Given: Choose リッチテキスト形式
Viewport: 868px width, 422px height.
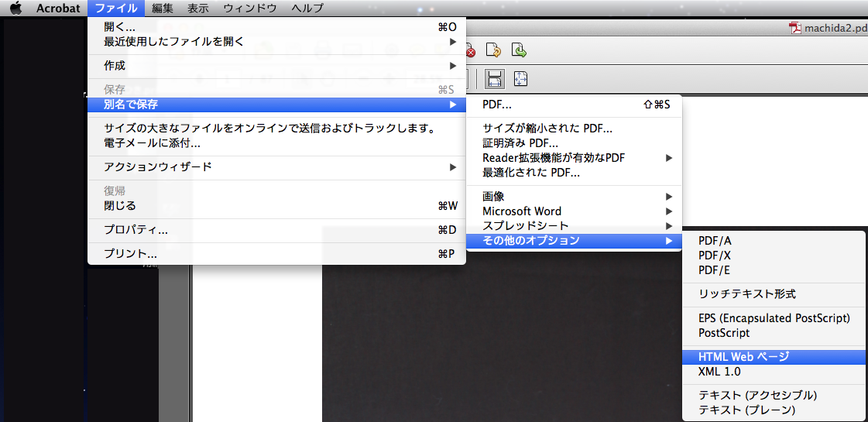Looking at the screenshot, I should coord(774,294).
